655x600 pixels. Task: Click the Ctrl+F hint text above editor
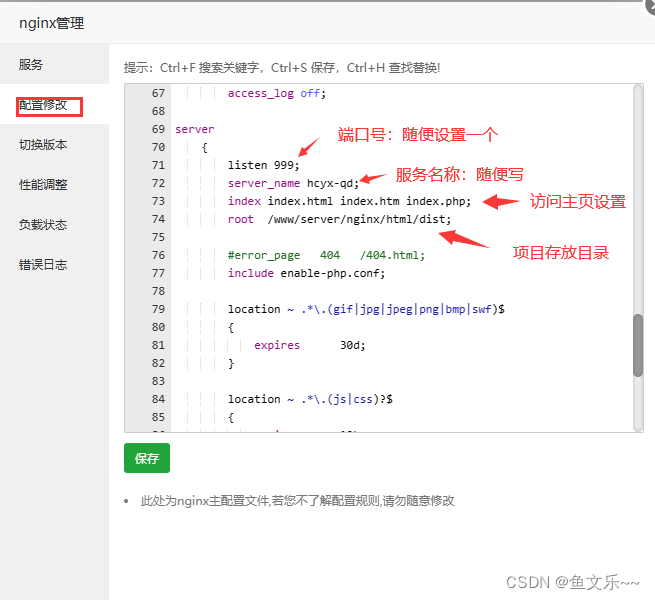(282, 67)
